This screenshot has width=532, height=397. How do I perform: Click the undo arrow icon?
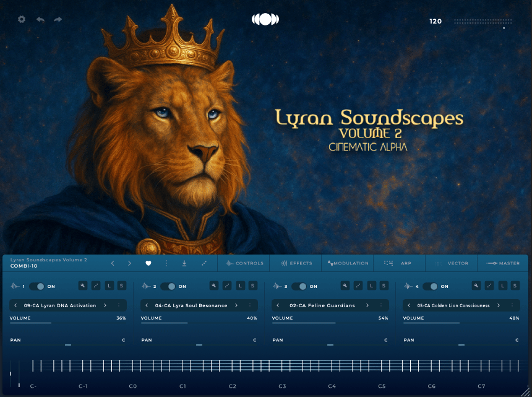40,19
